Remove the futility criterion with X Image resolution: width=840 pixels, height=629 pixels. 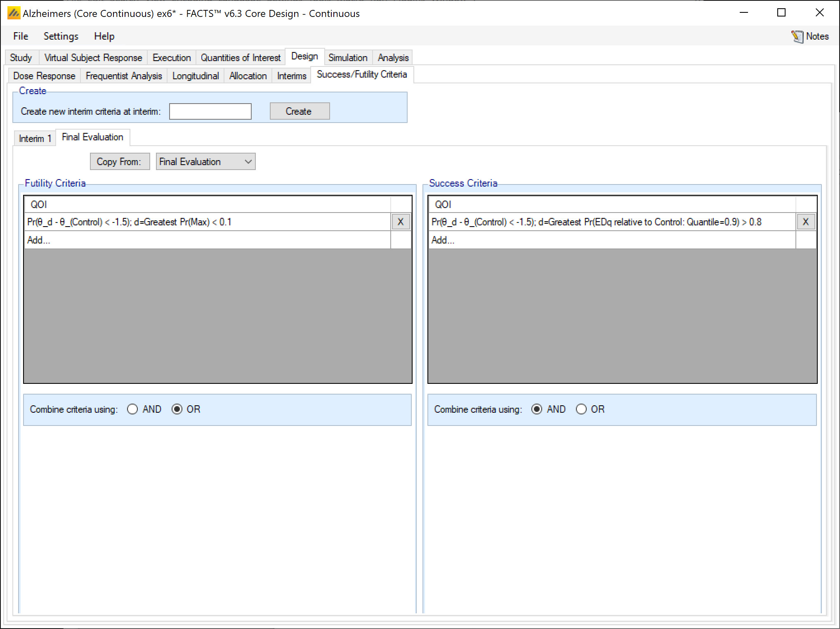click(400, 222)
